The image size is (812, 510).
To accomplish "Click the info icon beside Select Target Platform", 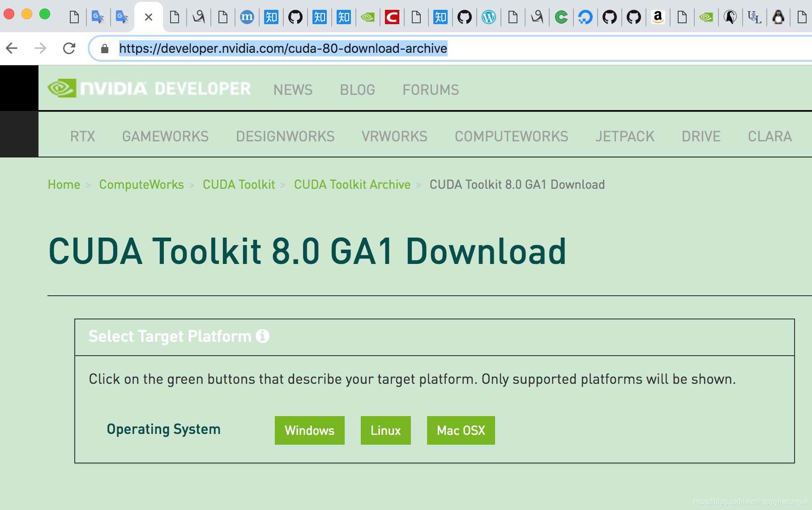I will [x=263, y=336].
